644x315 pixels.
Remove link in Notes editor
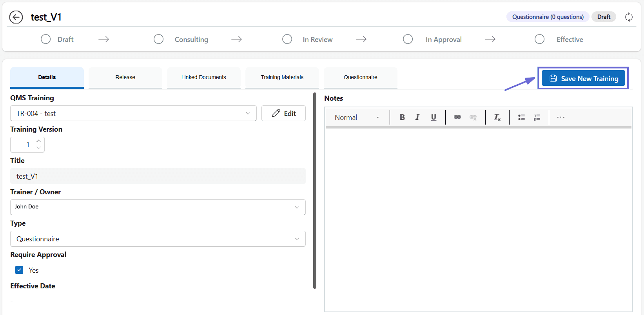[x=473, y=117]
